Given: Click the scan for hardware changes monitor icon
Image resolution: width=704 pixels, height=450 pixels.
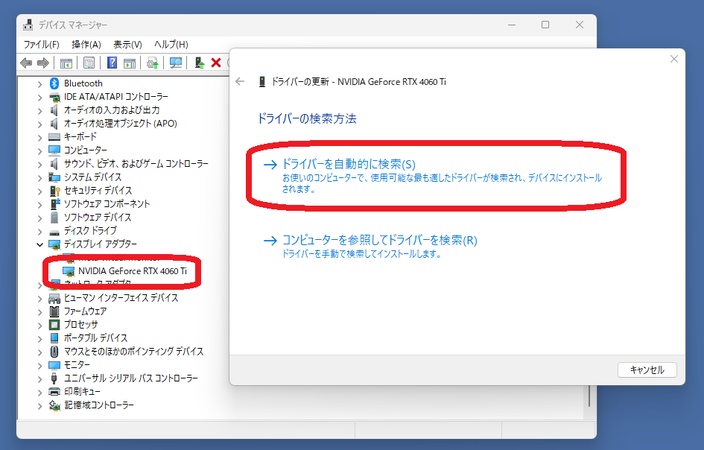Looking at the screenshot, I should [176, 63].
